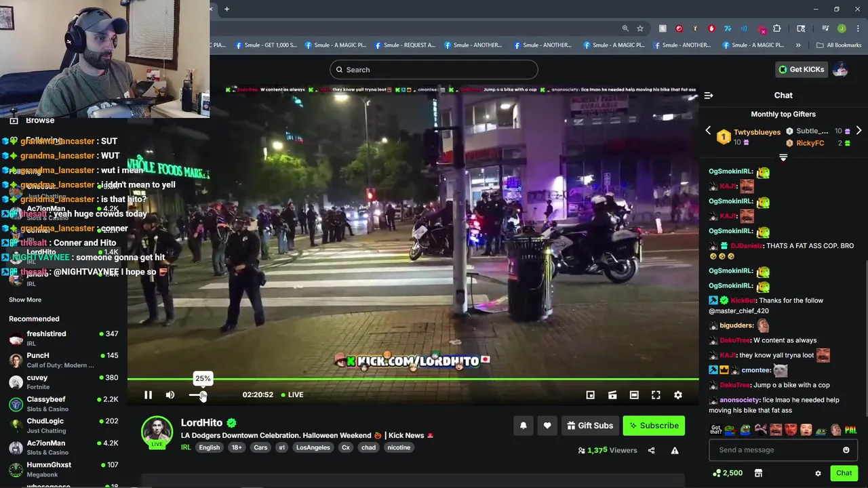Click the Gift Subs button

coord(590,426)
